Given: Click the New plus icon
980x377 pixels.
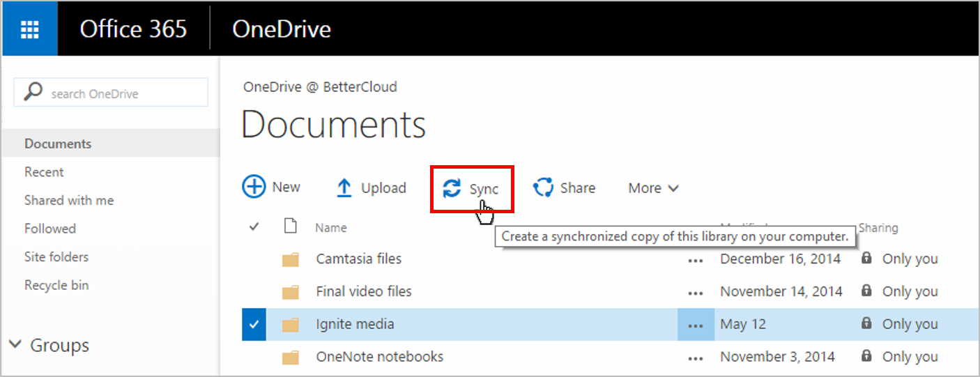Looking at the screenshot, I should coord(254,187).
